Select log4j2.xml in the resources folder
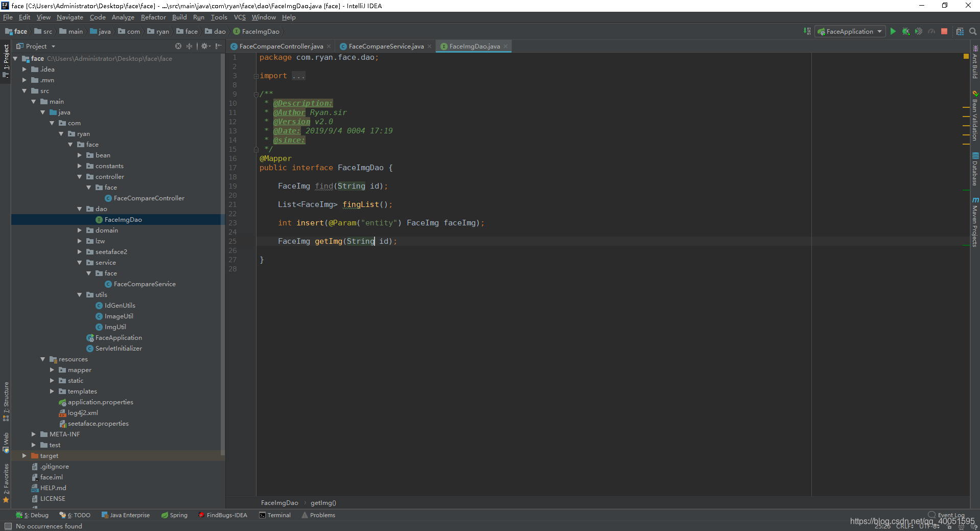 pos(78,413)
